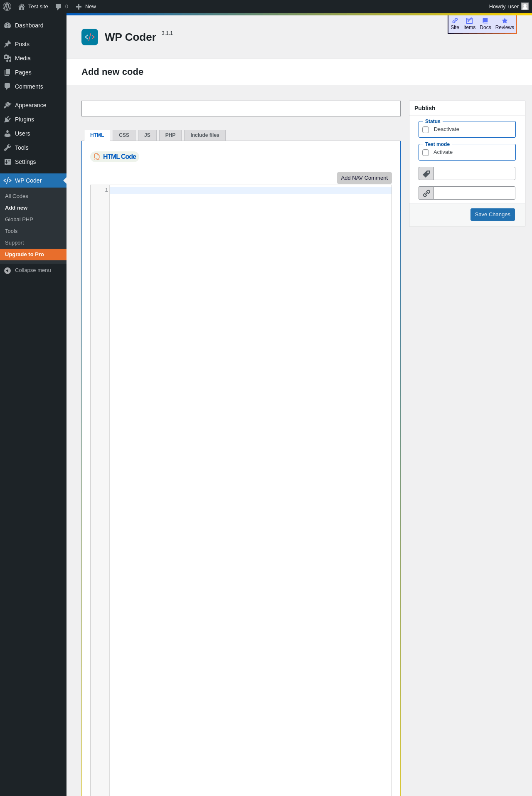
Task: Switch to the PHP tab
Action: click(170, 135)
